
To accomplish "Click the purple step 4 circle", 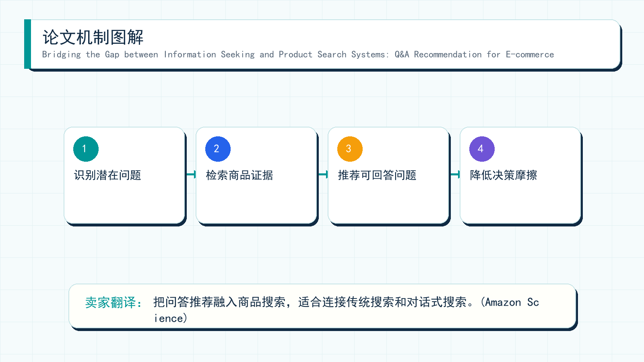I will click(x=482, y=149).
